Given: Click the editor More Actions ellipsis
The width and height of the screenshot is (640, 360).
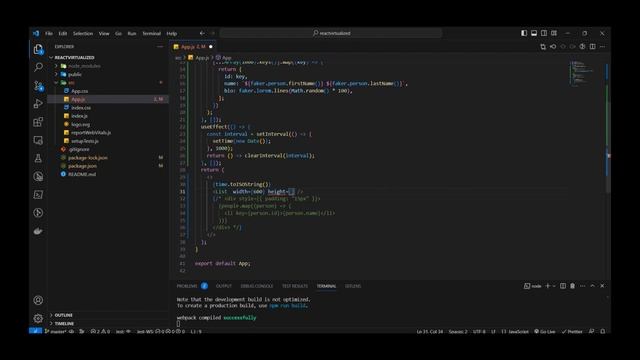Looking at the screenshot, I should click(602, 47).
